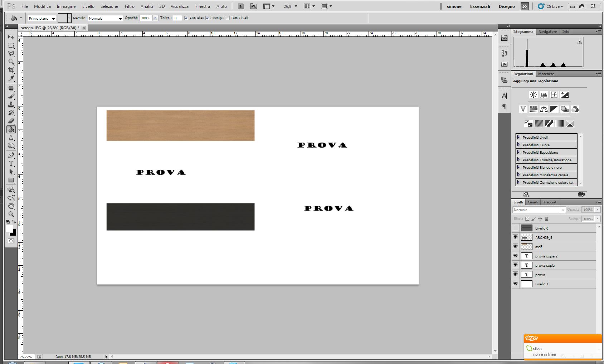This screenshot has height=364, width=604.
Task: Select the Zoom tool in toolbox
Action: [x=11, y=214]
